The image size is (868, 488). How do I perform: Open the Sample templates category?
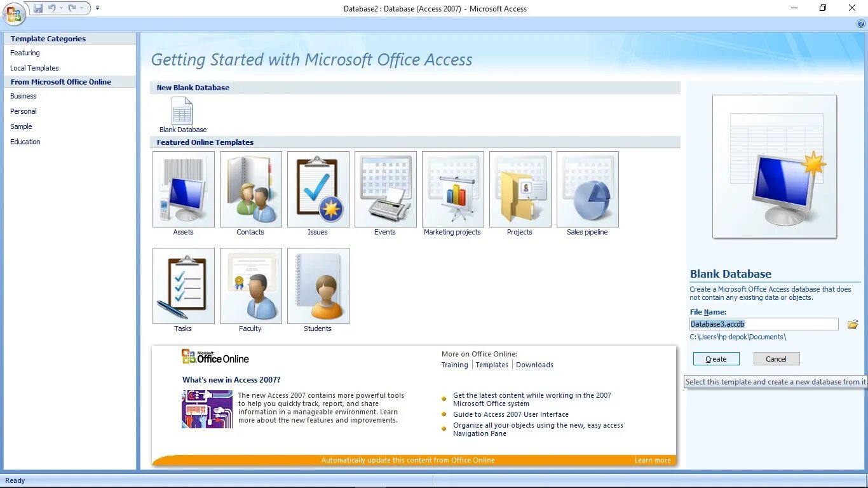[x=21, y=126]
